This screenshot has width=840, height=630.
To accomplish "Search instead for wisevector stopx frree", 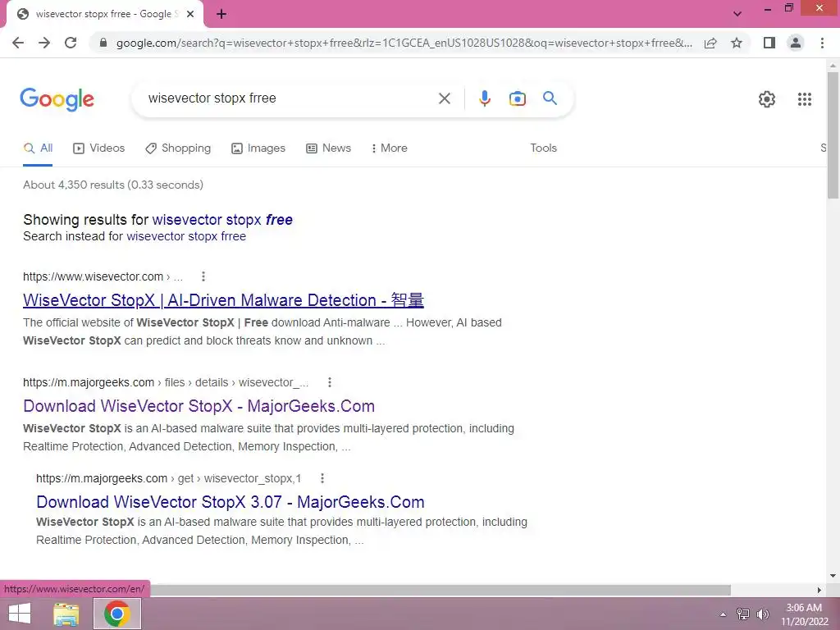I will pos(186,236).
